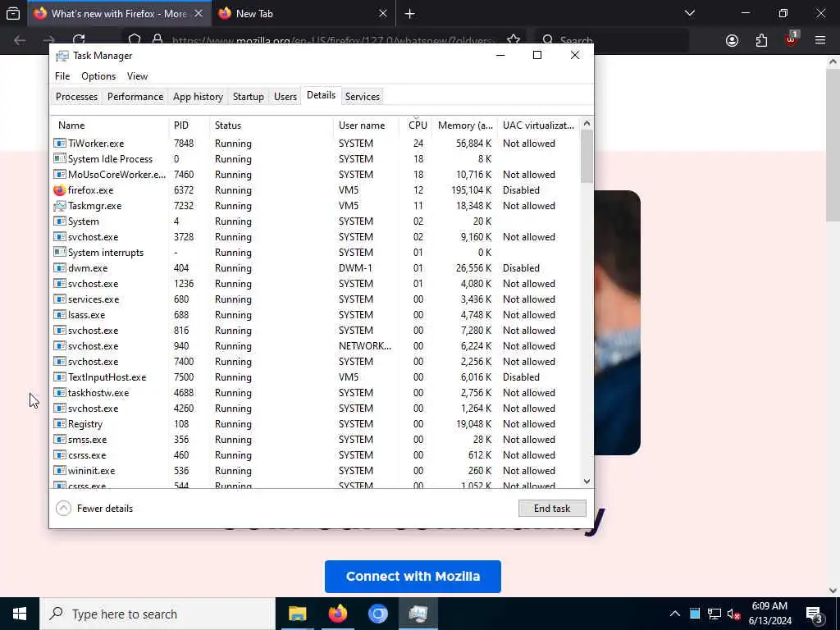Click the firefox.exe process icon
The width and height of the screenshot is (840, 630).
point(59,190)
